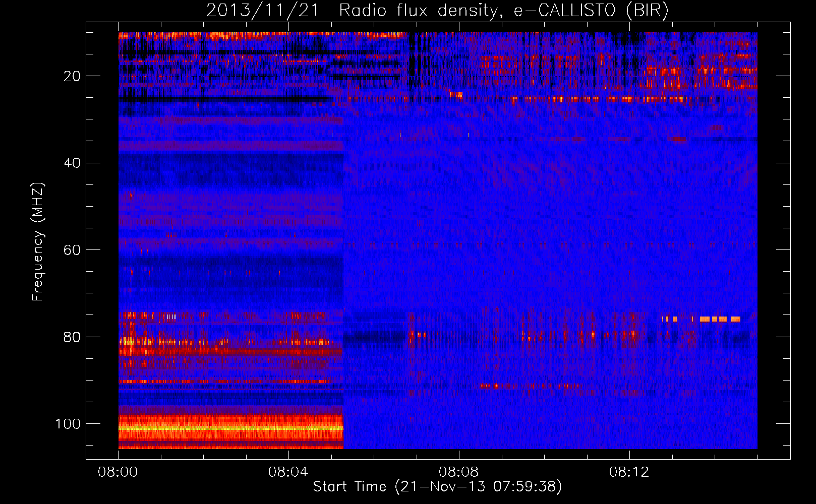The height and width of the screenshot is (504, 816).
Task: Click the 08:08 time tick label
Action: click(458, 472)
